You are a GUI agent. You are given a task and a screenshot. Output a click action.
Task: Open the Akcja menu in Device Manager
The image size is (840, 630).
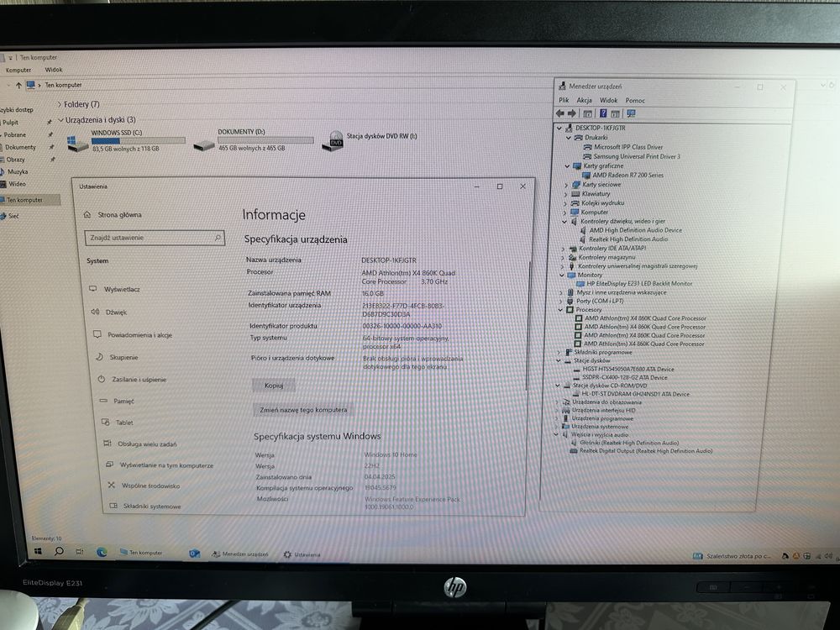584,100
